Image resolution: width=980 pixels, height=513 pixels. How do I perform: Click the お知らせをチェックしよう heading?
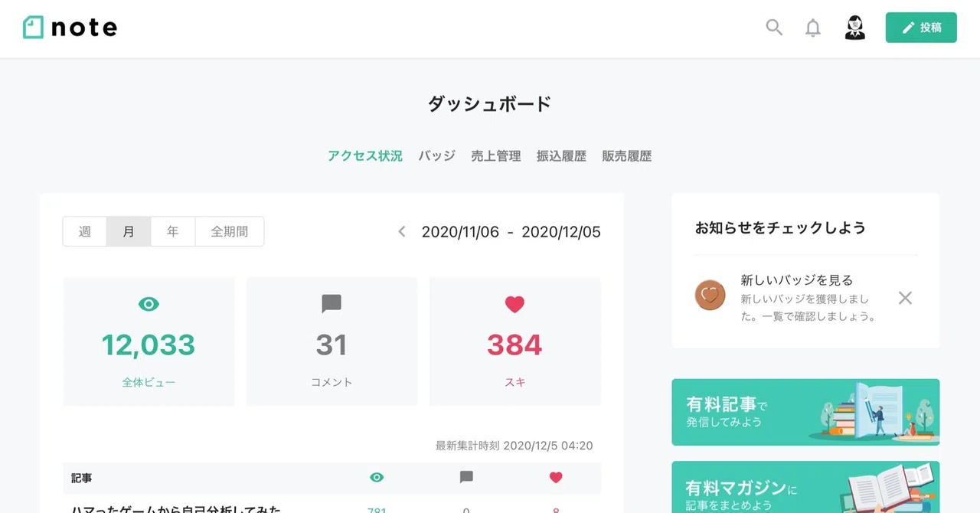tap(780, 228)
